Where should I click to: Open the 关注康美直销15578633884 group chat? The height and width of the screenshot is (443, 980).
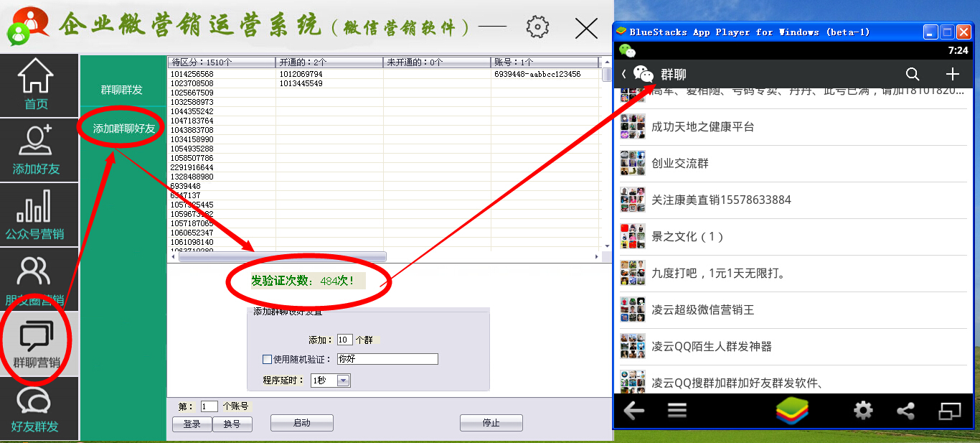pos(794,200)
